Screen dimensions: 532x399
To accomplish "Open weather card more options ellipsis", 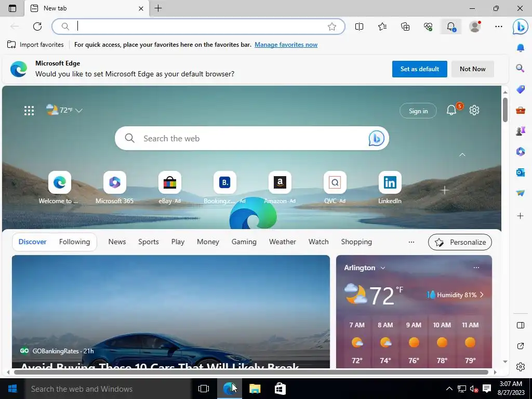I will [476, 268].
